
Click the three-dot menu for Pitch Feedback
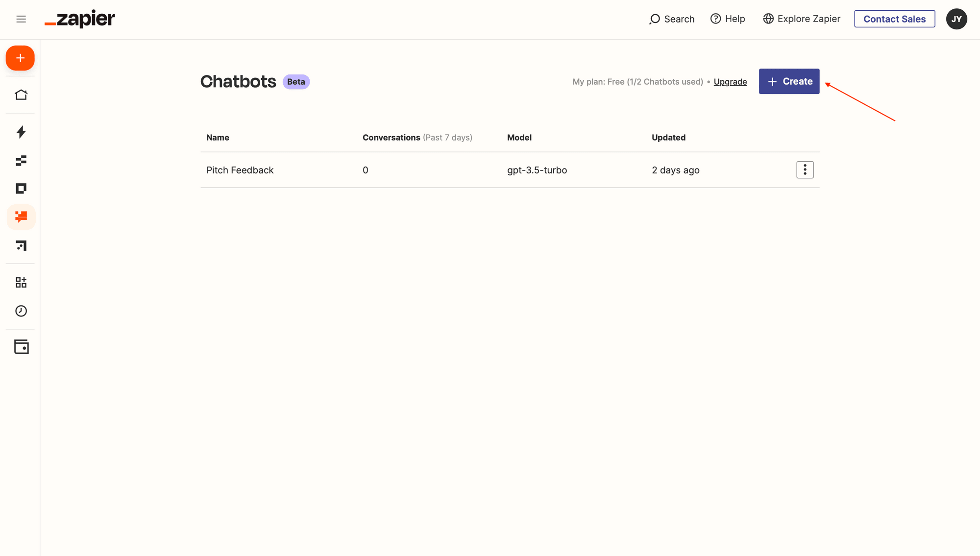coord(804,169)
